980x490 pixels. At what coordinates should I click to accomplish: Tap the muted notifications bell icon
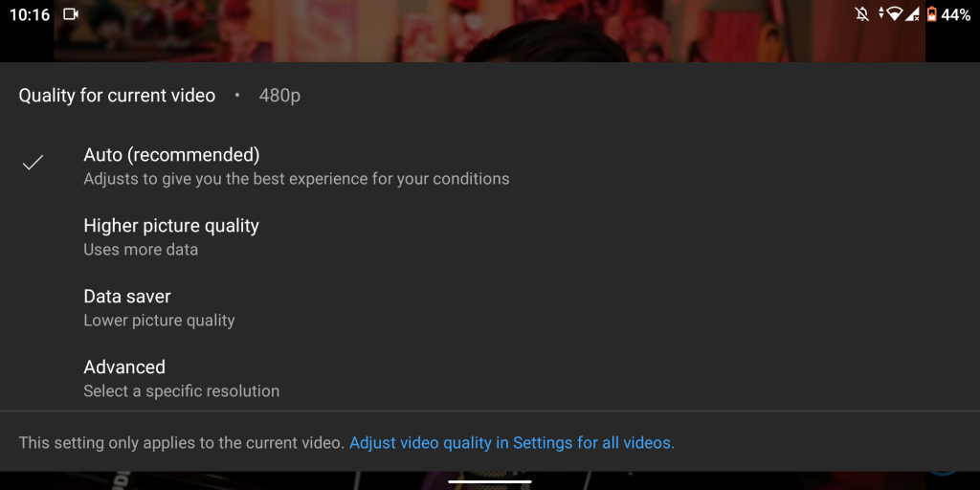coord(862,14)
